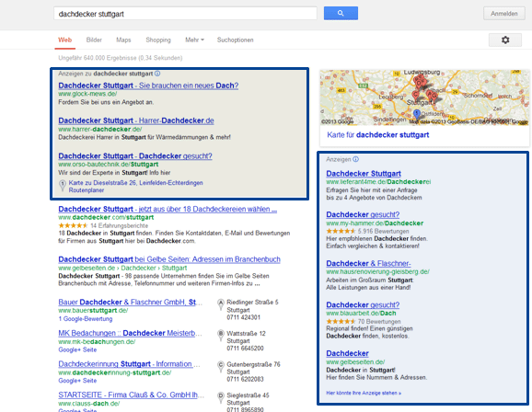Open ad 'Dachdecker Stuttgart - Harrer-Dachdecker.de'

click(136, 120)
